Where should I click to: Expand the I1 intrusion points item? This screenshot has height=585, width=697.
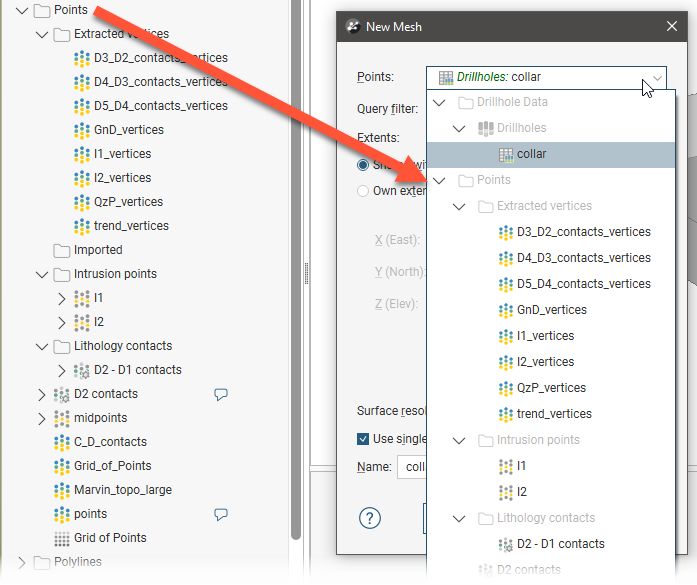[62, 298]
